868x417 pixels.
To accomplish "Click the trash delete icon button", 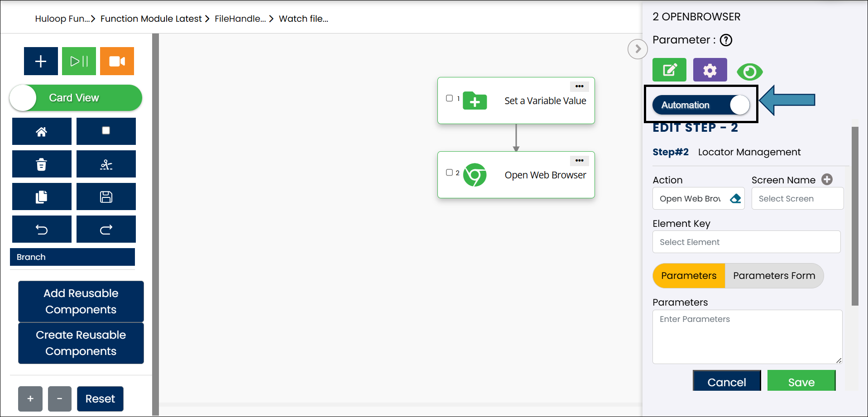I will (42, 164).
